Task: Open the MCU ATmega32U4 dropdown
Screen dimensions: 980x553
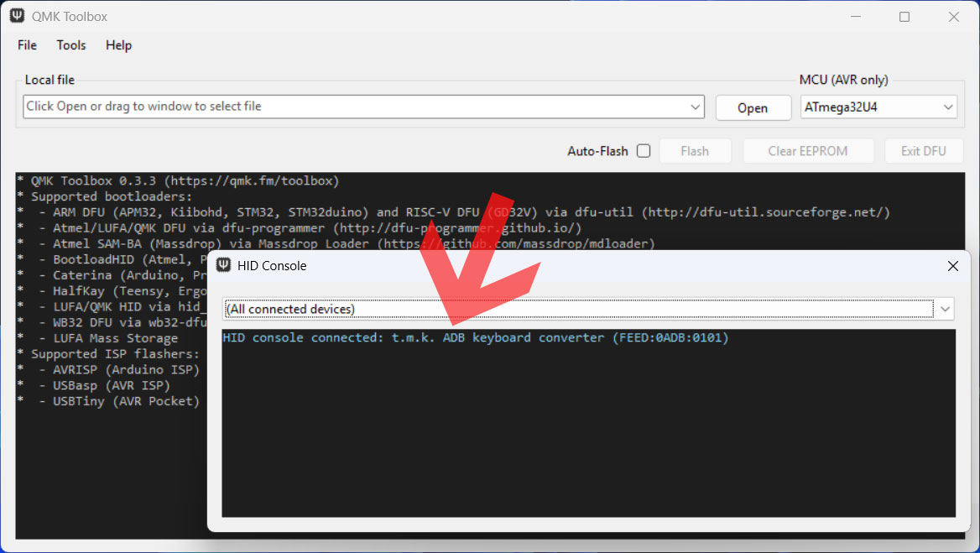Action: [x=878, y=107]
